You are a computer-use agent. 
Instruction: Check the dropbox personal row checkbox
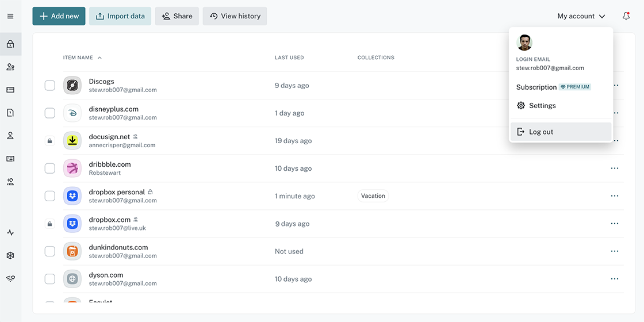tap(49, 196)
